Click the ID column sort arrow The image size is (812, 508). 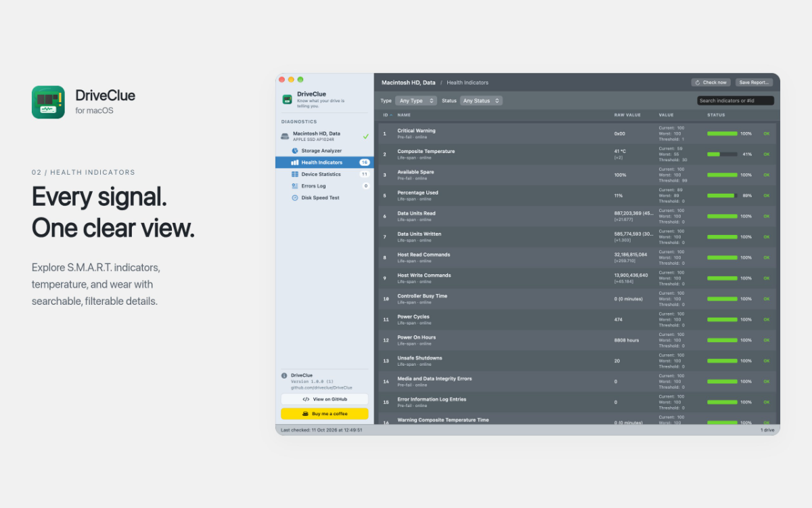click(x=390, y=115)
